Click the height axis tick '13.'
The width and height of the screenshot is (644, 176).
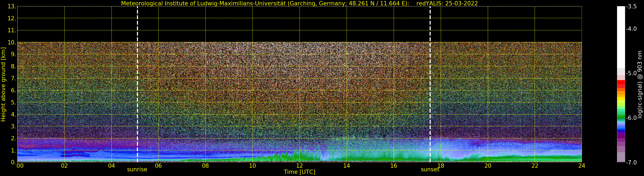point(12,6)
